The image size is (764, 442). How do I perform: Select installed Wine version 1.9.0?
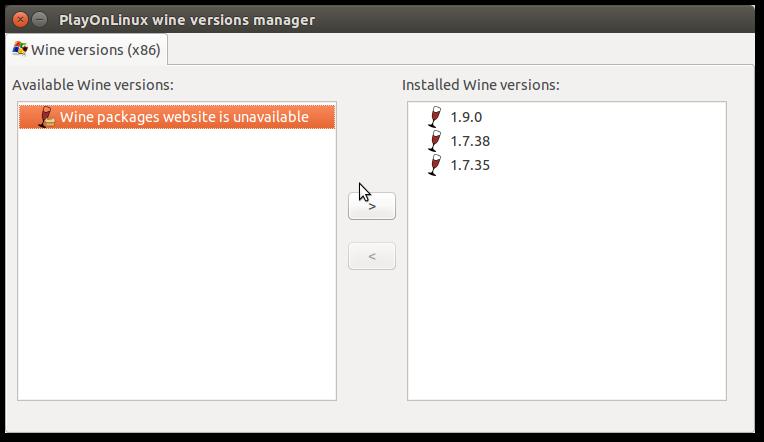(466, 117)
